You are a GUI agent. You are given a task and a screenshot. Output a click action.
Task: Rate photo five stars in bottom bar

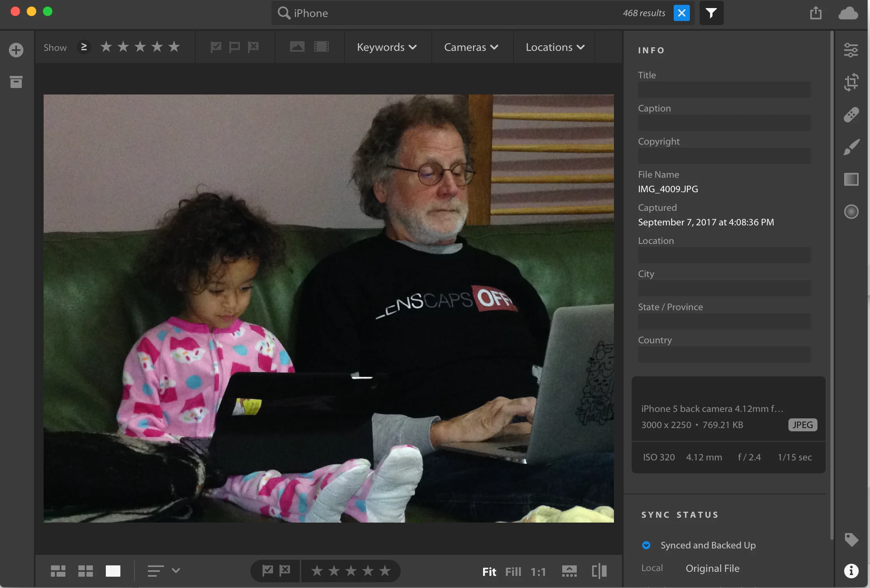(385, 571)
